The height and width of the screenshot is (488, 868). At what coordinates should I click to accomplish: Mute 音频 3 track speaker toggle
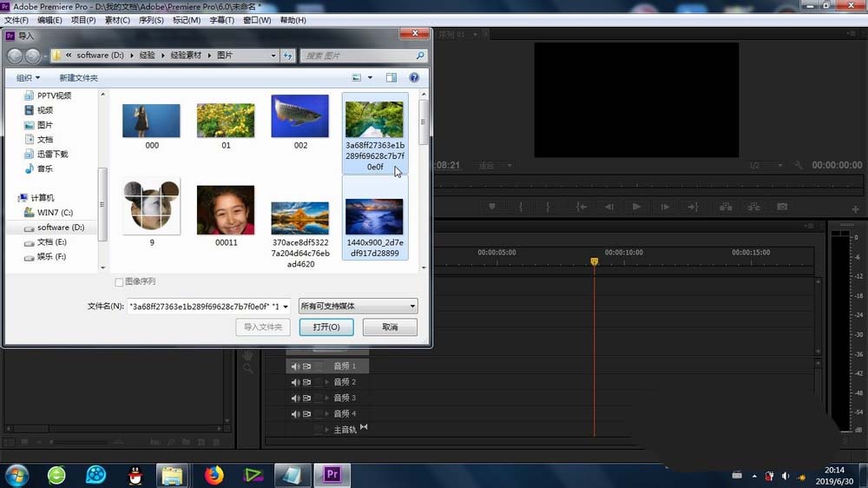(x=295, y=399)
